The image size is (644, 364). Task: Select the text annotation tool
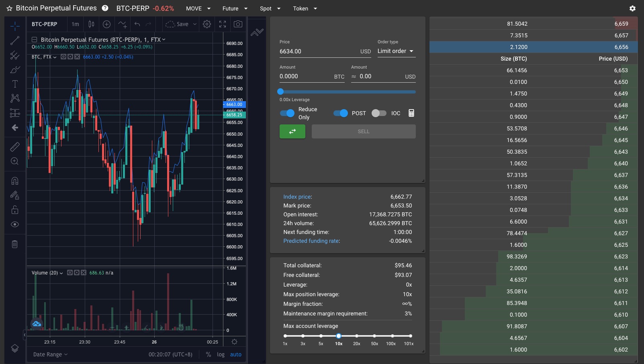15,84
